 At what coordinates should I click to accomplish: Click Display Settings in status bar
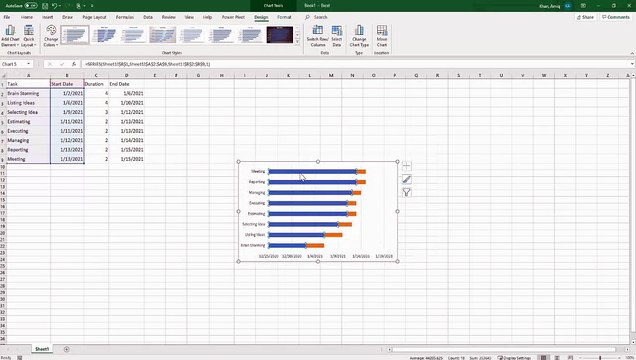tap(514, 358)
